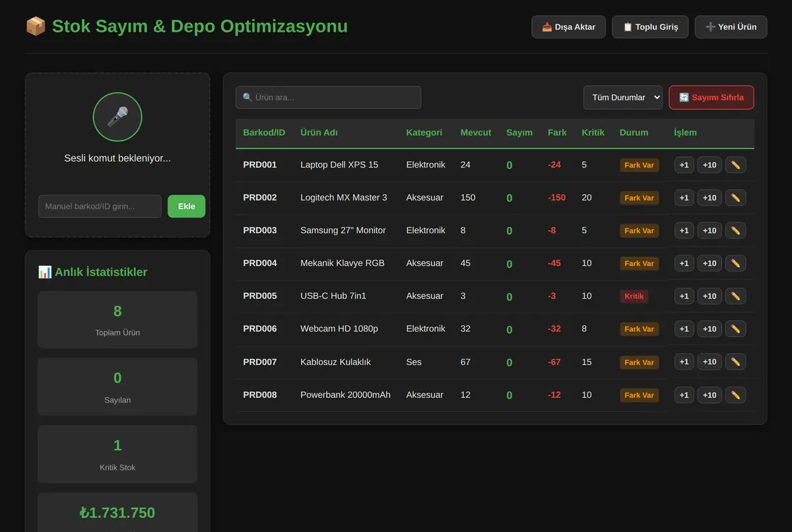792x532 pixels.
Task: Click the Kritik Stok statistics card
Action: pyautogui.click(x=117, y=454)
